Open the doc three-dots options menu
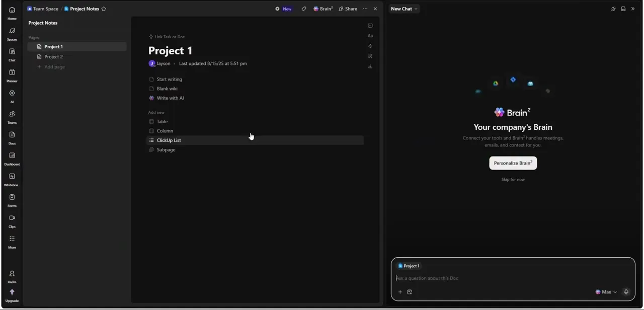The image size is (644, 310). [x=365, y=9]
